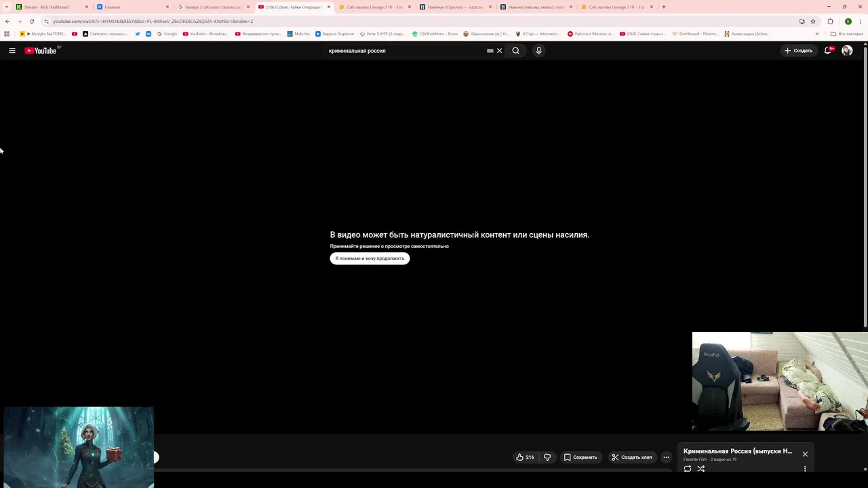Screen dimensions: 868x488
Task: Go to the YouTube home logo
Action: [41, 51]
